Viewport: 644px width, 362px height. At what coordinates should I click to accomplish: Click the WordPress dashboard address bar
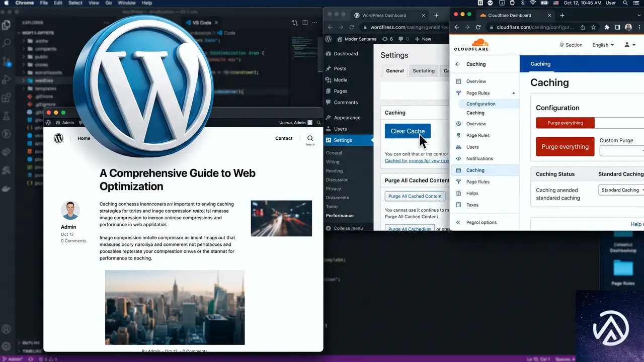click(404, 27)
